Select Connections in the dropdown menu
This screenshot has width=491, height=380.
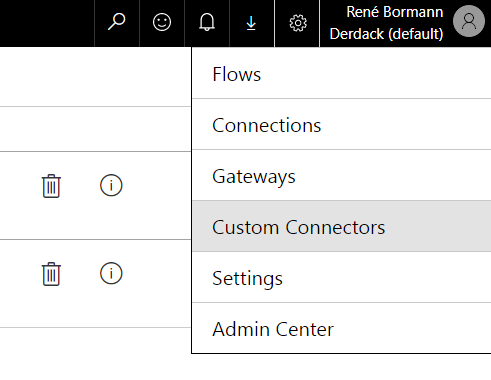tap(341, 124)
